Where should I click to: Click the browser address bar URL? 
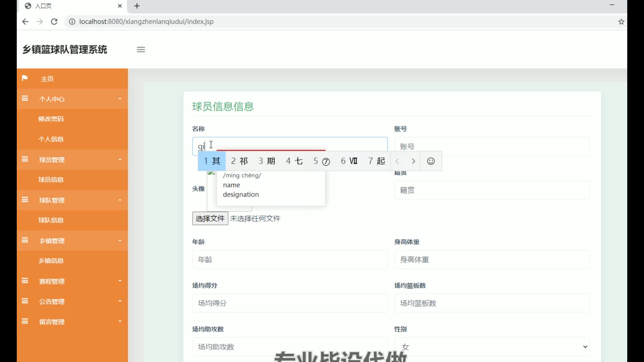[x=146, y=22]
